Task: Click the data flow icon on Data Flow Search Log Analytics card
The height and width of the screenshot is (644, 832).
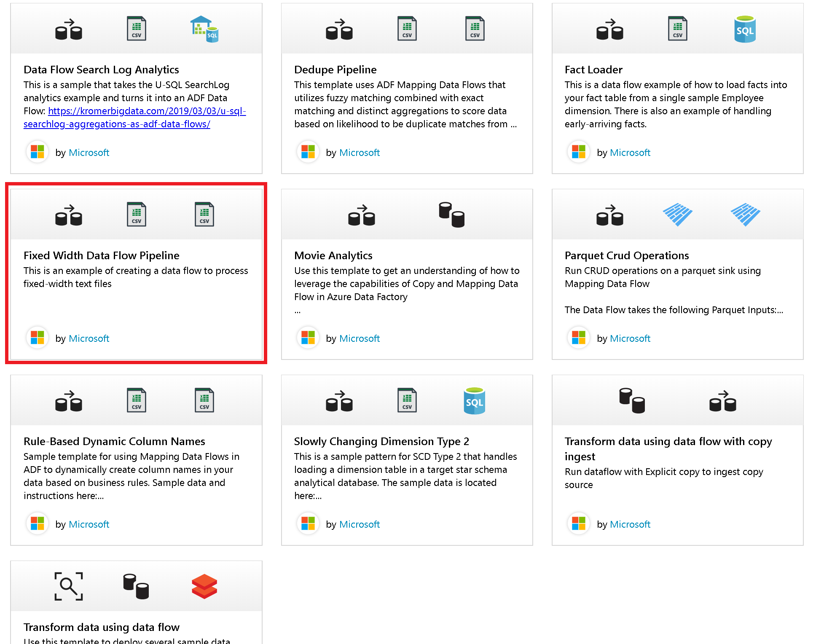Action: point(69,29)
